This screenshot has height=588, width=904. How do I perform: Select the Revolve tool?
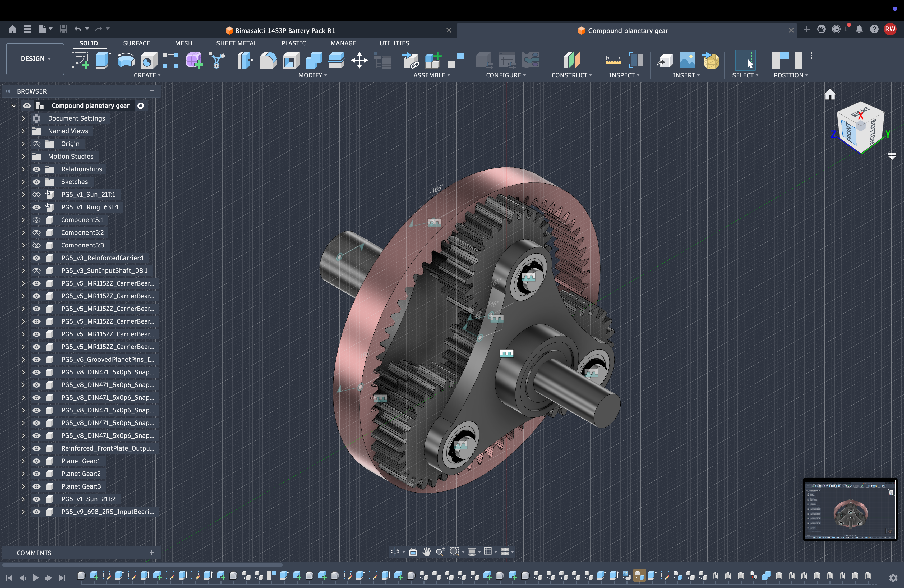pyautogui.click(x=126, y=60)
